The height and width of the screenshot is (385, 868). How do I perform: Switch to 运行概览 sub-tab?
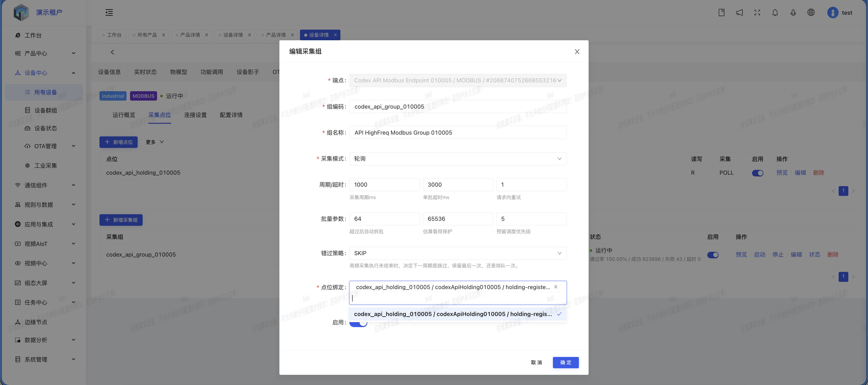coord(124,115)
